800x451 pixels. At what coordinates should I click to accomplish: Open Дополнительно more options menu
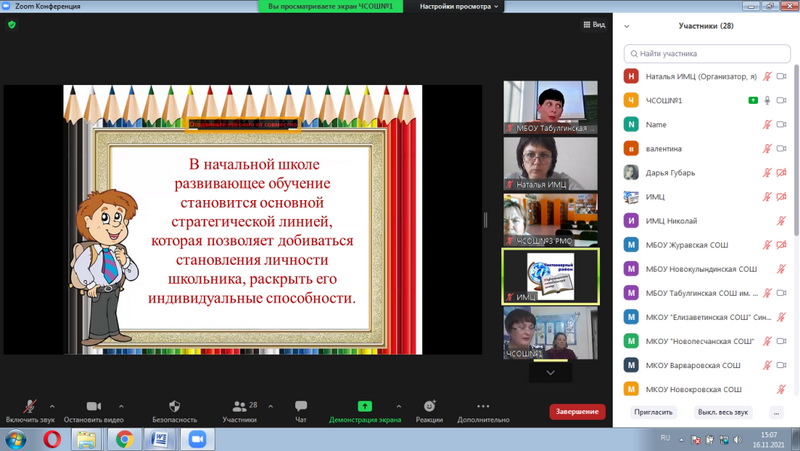coord(483,406)
